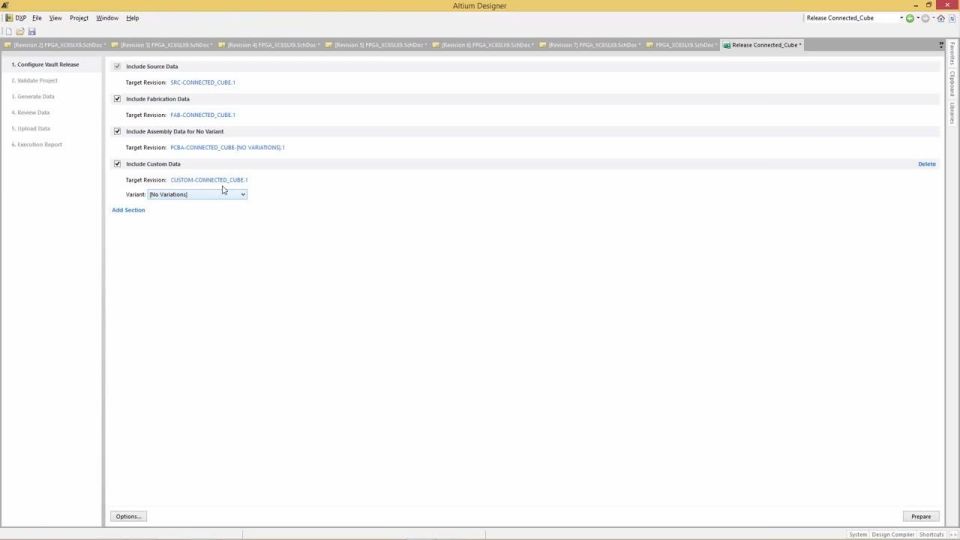Open the FAB-CONNECTED_CUBE.1 revision link

203,114
